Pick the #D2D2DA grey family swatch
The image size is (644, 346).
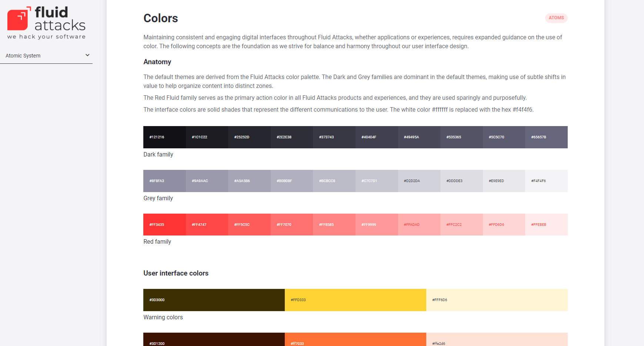pyautogui.click(x=419, y=181)
